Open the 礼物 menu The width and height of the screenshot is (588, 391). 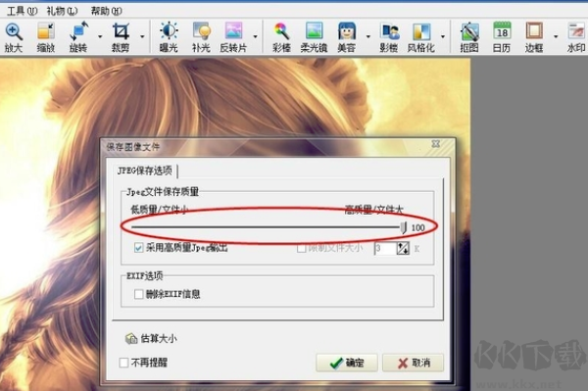[62, 11]
